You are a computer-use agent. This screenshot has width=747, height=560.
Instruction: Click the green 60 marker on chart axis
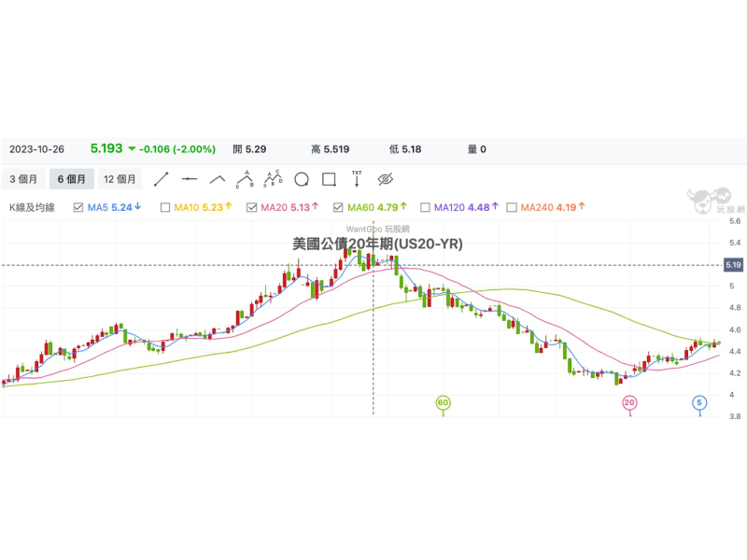click(x=443, y=403)
